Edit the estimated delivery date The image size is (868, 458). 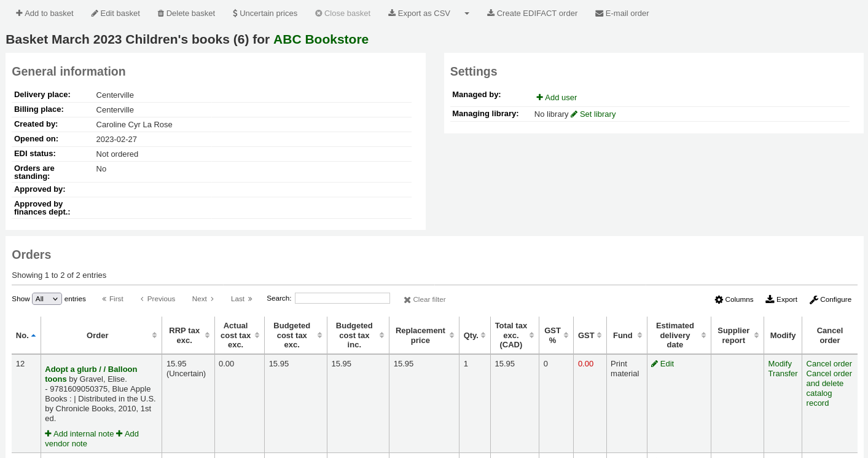tap(662, 364)
